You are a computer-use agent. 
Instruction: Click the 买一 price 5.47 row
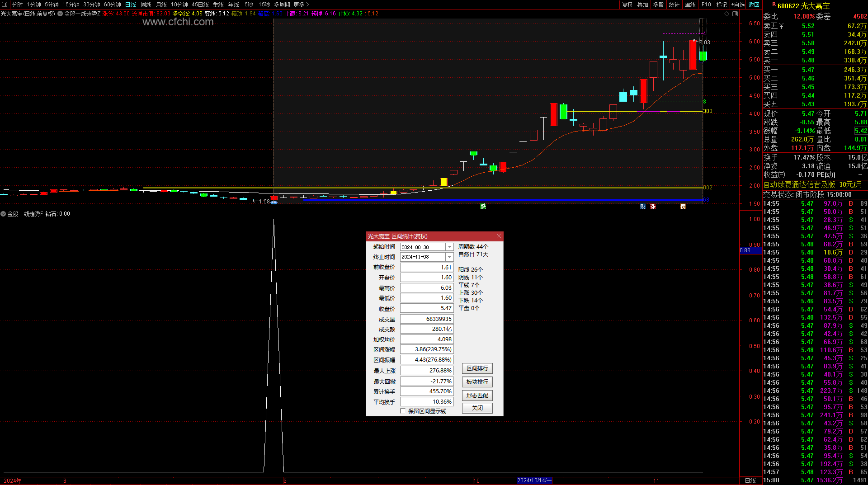tap(815, 70)
